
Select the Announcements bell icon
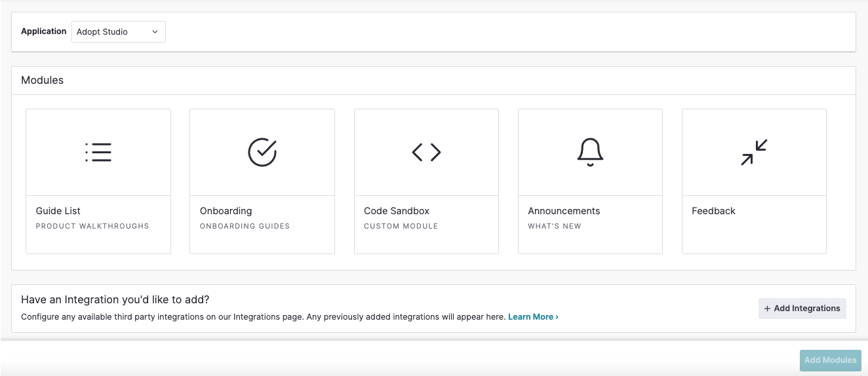(590, 152)
